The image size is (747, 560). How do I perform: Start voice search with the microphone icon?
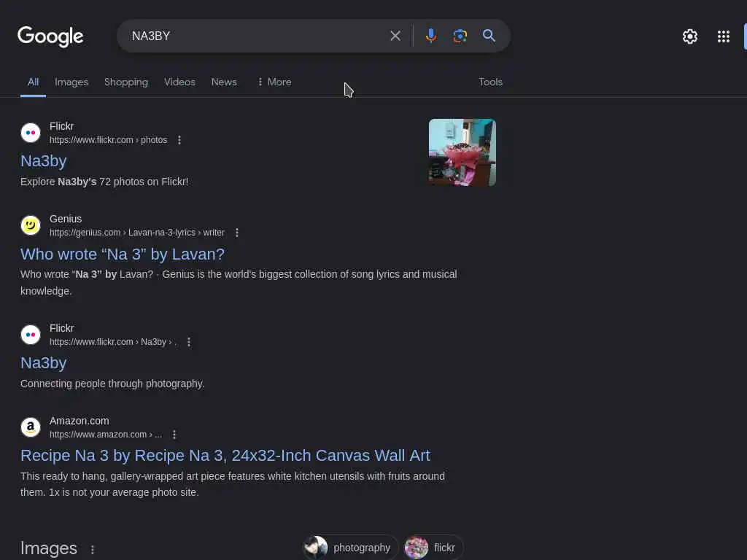pos(430,36)
